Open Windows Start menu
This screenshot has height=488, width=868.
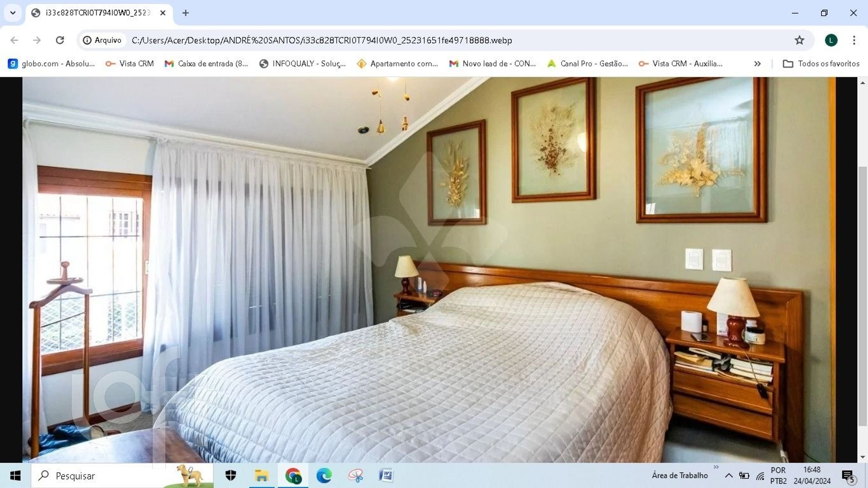coord(15,475)
